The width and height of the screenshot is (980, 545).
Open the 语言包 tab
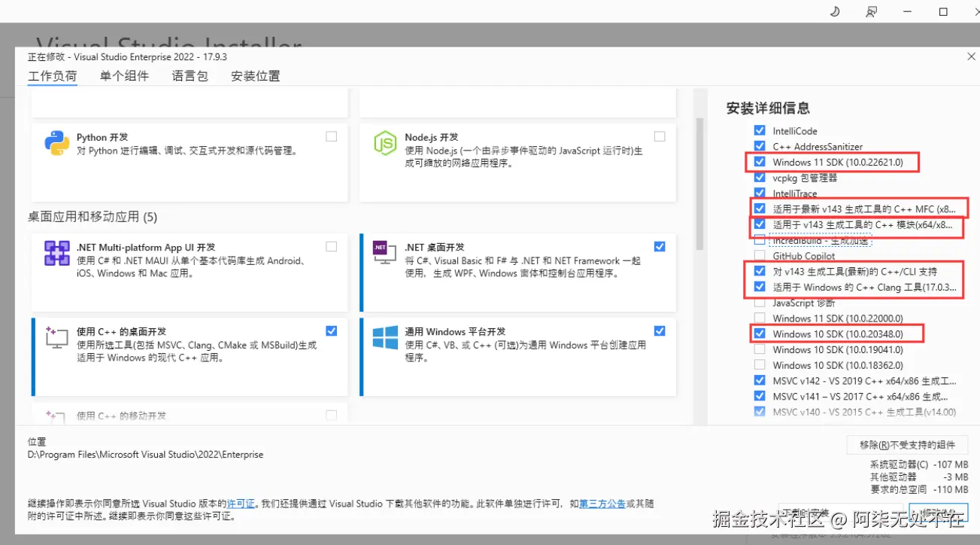click(x=190, y=76)
